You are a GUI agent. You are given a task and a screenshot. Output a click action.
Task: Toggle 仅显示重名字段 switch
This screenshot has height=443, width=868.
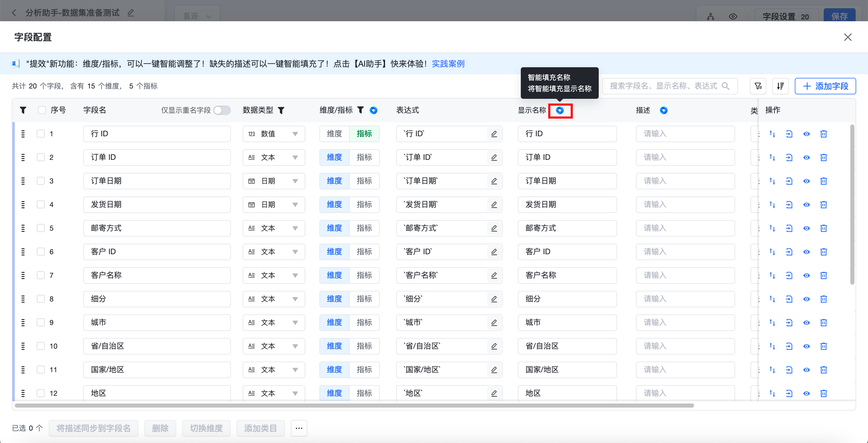[222, 110]
